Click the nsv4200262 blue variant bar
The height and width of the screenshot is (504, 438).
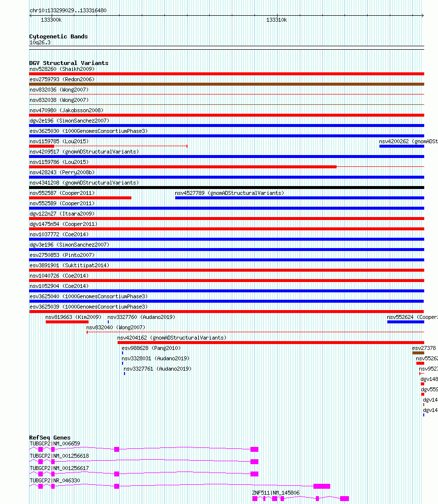click(402, 146)
